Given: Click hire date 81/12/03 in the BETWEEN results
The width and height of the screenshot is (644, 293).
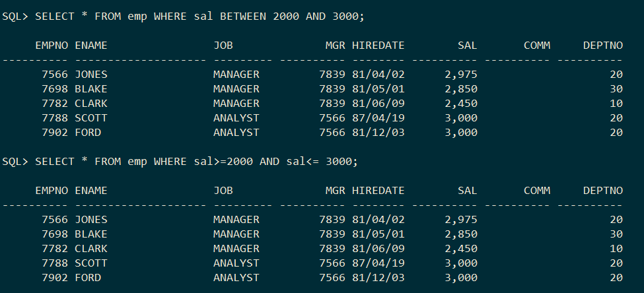Looking at the screenshot, I should [378, 133].
